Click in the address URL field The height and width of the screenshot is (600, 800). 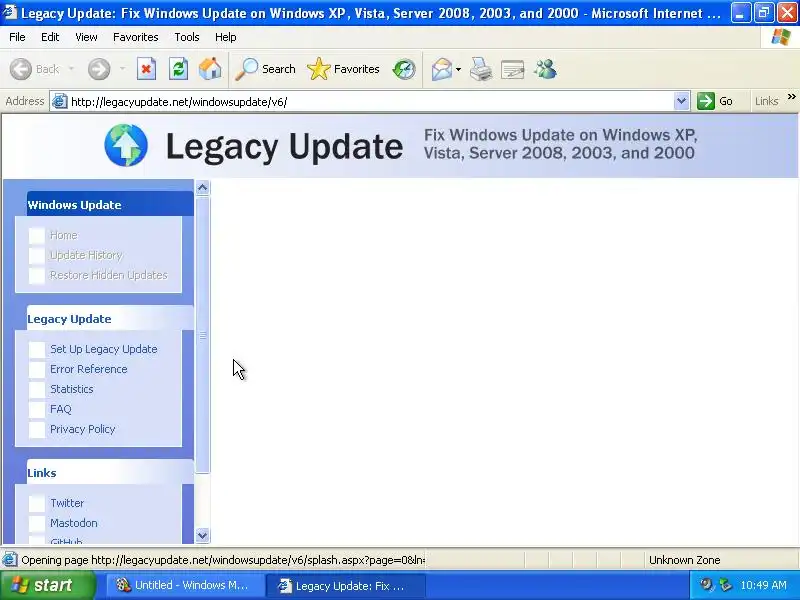[370, 102]
